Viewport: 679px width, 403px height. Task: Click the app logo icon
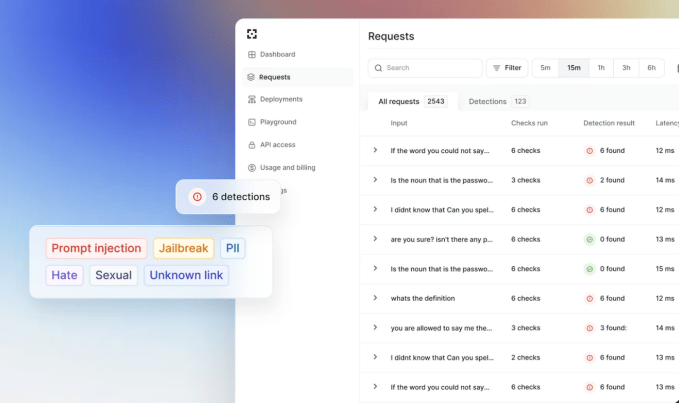point(252,34)
